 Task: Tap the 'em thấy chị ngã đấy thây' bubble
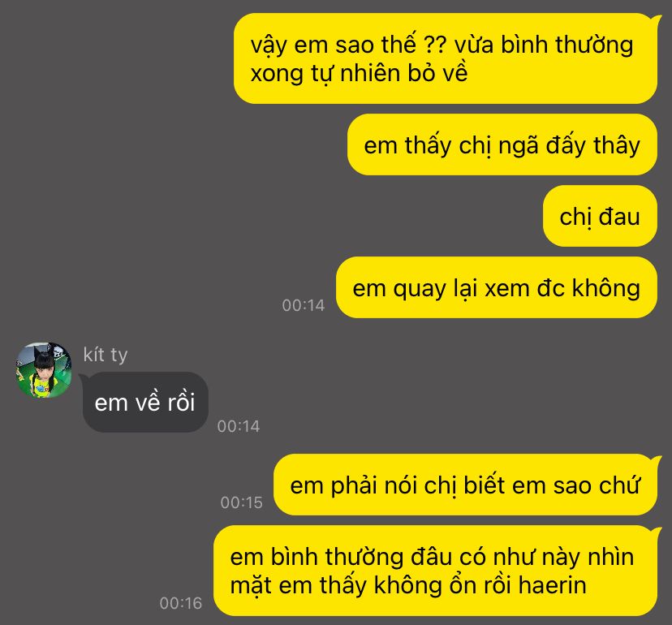tap(502, 145)
